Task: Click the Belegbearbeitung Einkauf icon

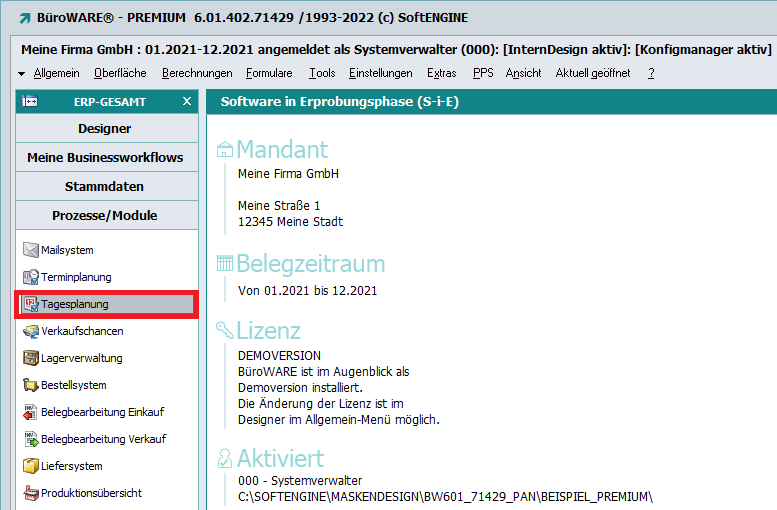Action: coord(31,412)
